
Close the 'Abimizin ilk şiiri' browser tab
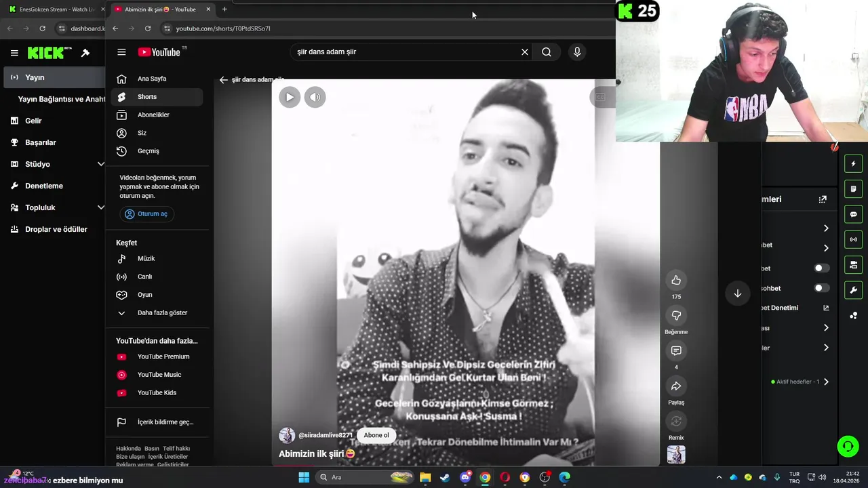(x=208, y=9)
